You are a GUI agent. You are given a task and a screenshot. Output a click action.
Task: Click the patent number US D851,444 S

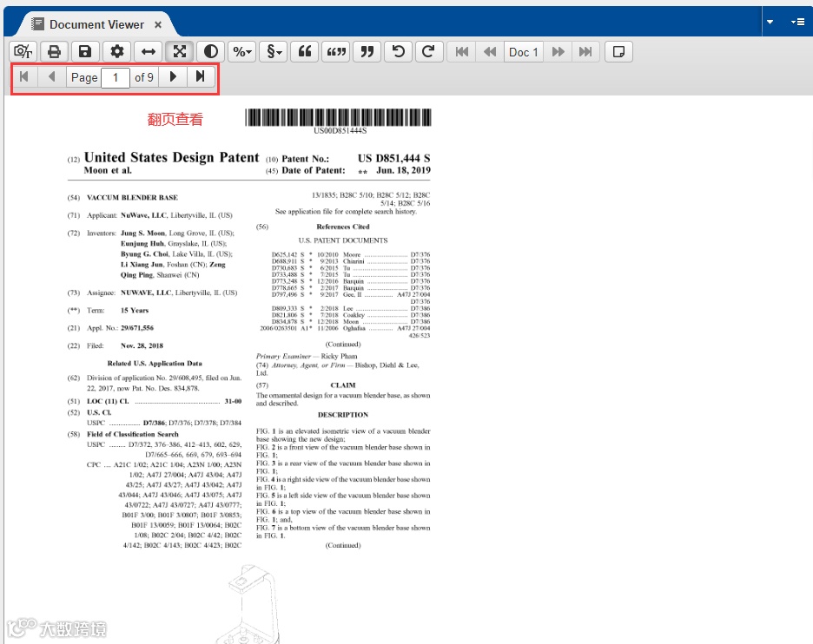click(393, 158)
